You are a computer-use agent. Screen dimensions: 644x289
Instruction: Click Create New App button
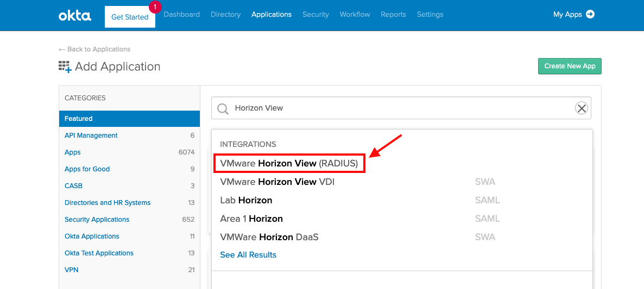tap(570, 66)
